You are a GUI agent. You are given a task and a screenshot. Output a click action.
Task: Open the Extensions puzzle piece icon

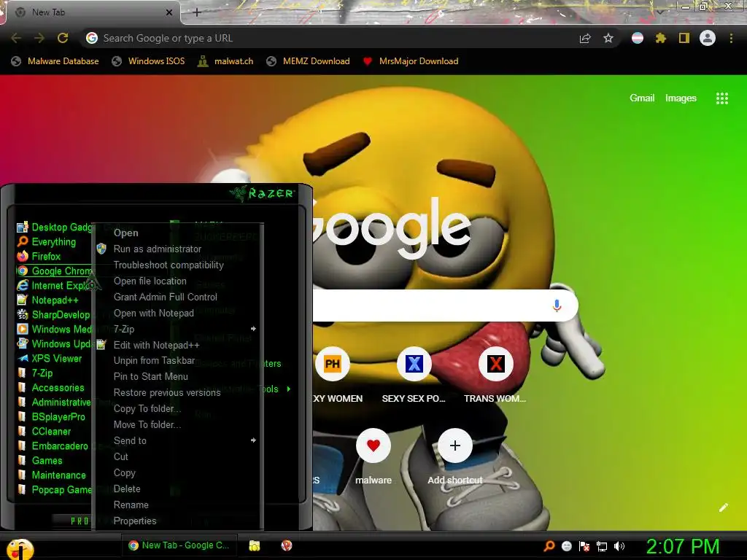click(660, 38)
